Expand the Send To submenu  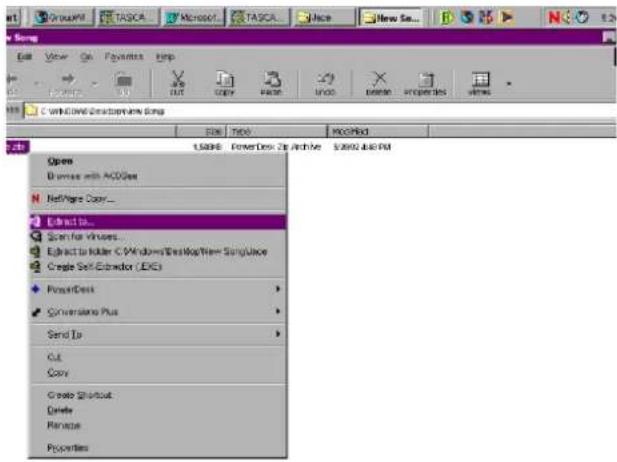click(158, 334)
